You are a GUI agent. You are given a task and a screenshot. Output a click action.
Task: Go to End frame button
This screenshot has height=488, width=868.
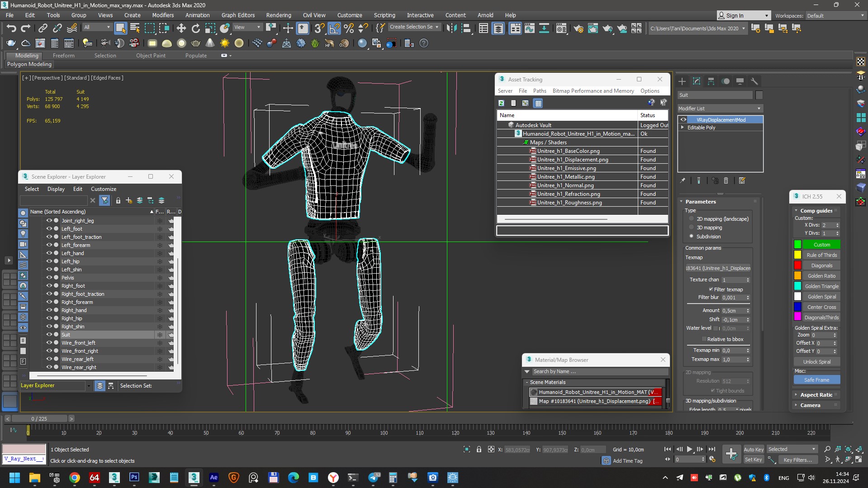[x=711, y=449]
